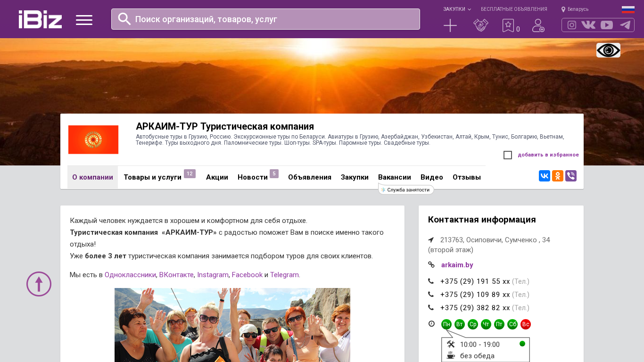Open the 'Вакансии' tab
This screenshot has width=644, height=362.
[395, 177]
